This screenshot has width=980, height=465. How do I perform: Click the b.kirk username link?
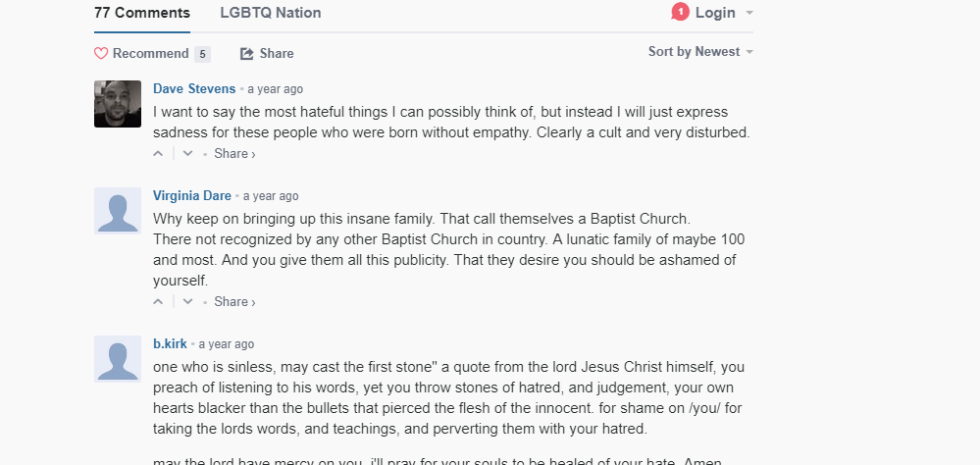coord(170,344)
